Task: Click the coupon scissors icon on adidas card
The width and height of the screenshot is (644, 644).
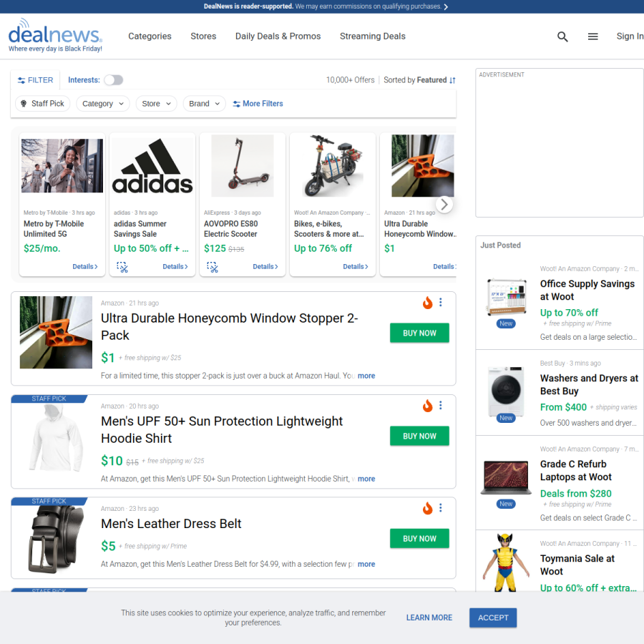Action: 122,267
